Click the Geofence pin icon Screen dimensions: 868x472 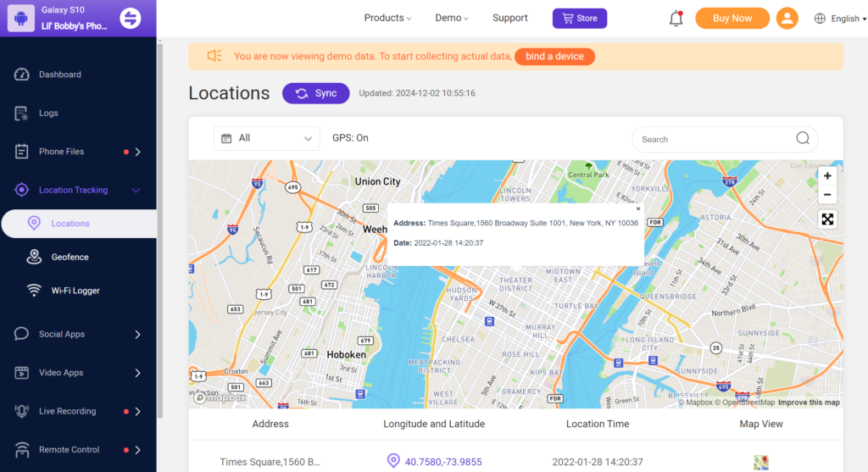point(34,257)
